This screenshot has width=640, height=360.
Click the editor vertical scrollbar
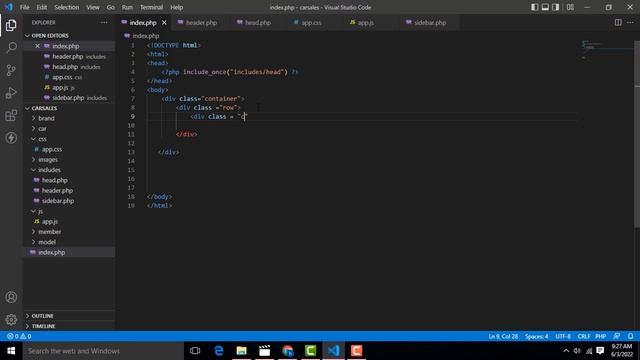pyautogui.click(x=637, y=135)
